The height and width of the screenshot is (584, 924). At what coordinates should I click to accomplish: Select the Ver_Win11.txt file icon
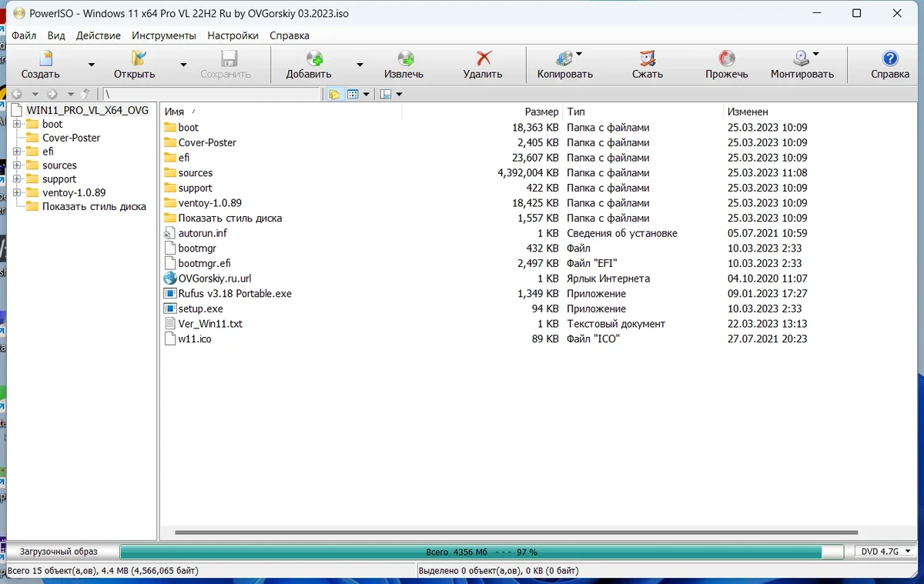point(170,324)
